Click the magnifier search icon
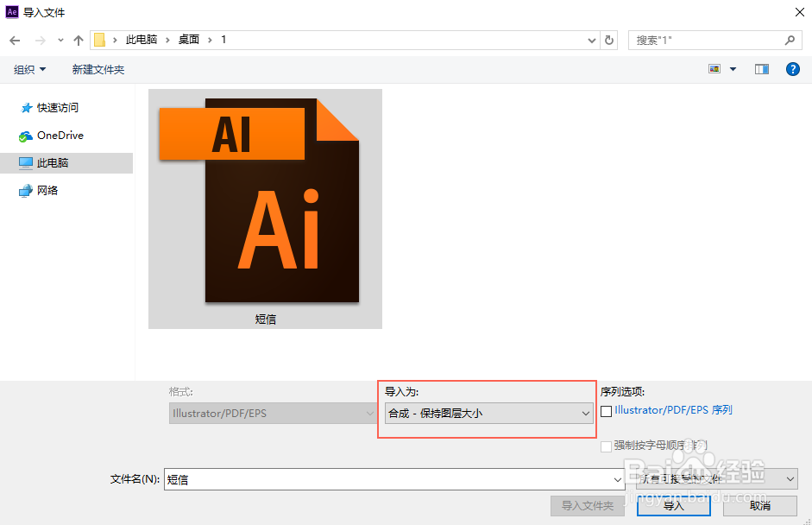The image size is (812, 525). tap(790, 40)
